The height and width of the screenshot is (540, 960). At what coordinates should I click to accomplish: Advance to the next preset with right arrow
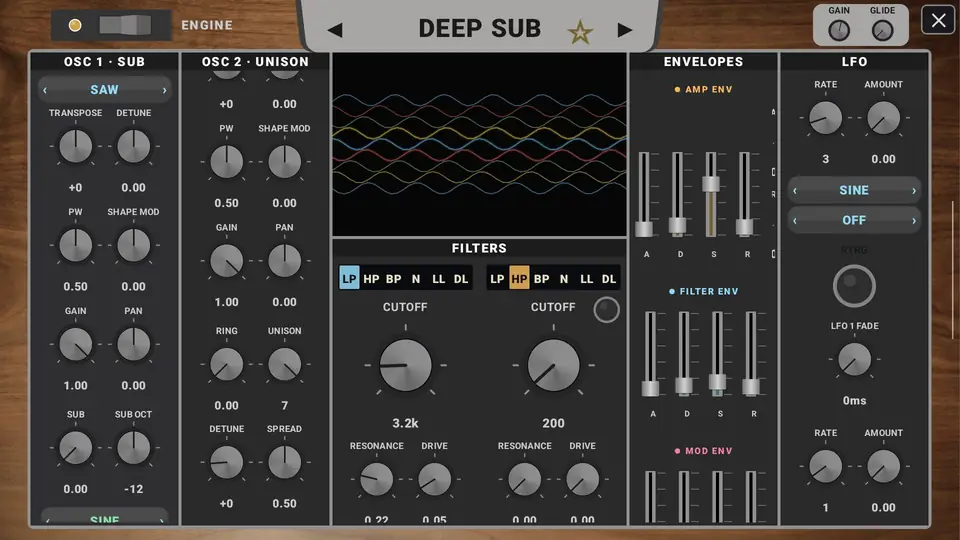point(624,30)
